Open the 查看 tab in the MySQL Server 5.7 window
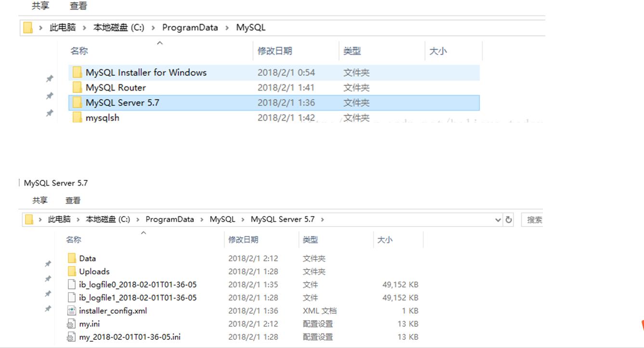644x348 pixels. click(73, 201)
